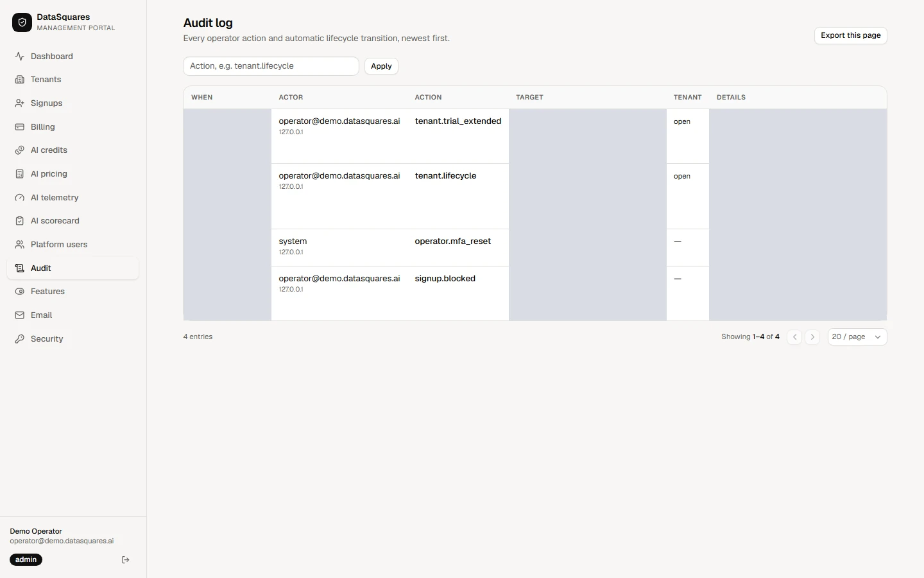
Task: Navigate to Tenants section
Action: 73,80
